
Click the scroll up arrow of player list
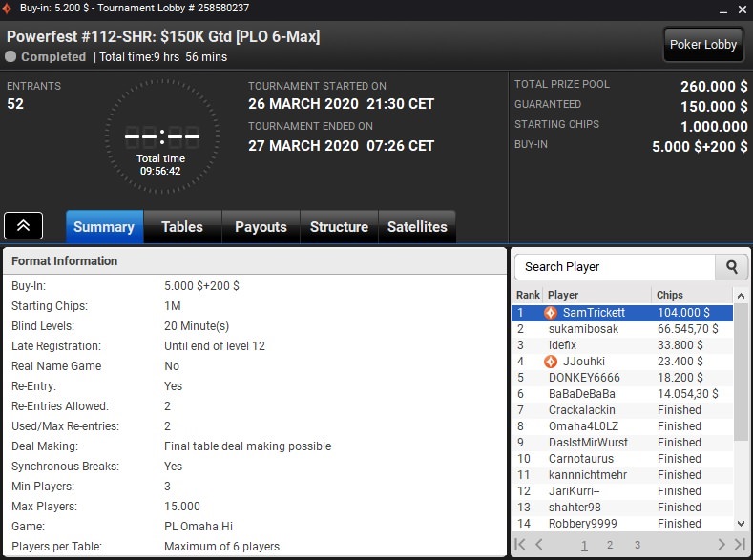coord(741,296)
